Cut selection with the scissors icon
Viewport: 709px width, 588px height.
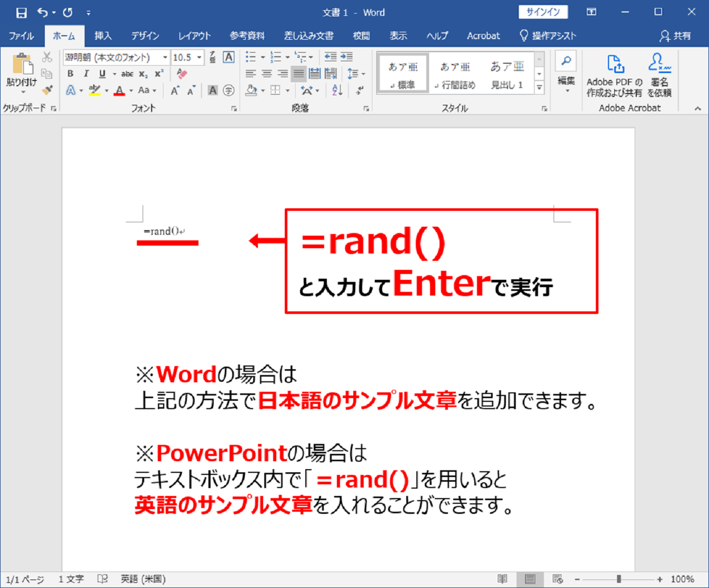[47, 57]
